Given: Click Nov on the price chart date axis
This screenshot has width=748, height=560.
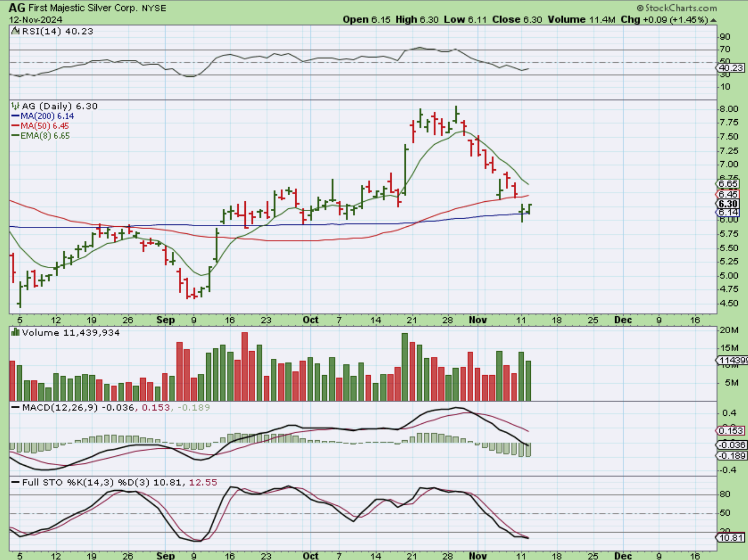Looking at the screenshot, I should pos(478,320).
